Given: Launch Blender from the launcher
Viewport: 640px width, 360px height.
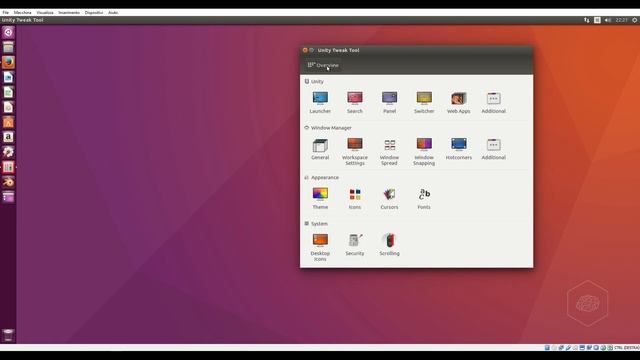Looking at the screenshot, I should click(8, 182).
